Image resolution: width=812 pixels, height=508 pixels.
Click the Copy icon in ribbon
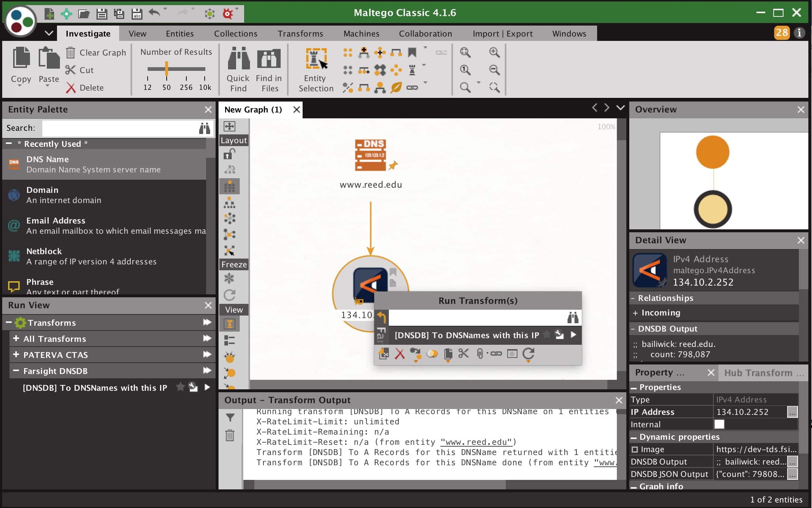click(x=21, y=58)
